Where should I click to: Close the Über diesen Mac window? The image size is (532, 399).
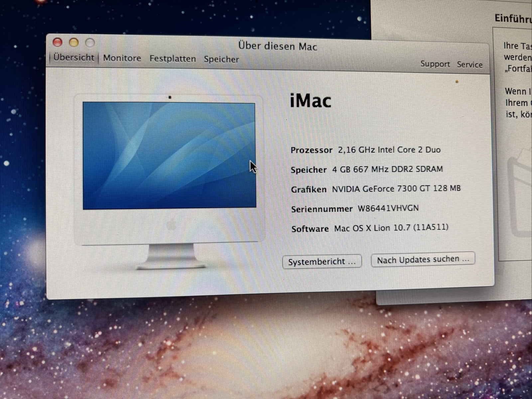pos(58,42)
